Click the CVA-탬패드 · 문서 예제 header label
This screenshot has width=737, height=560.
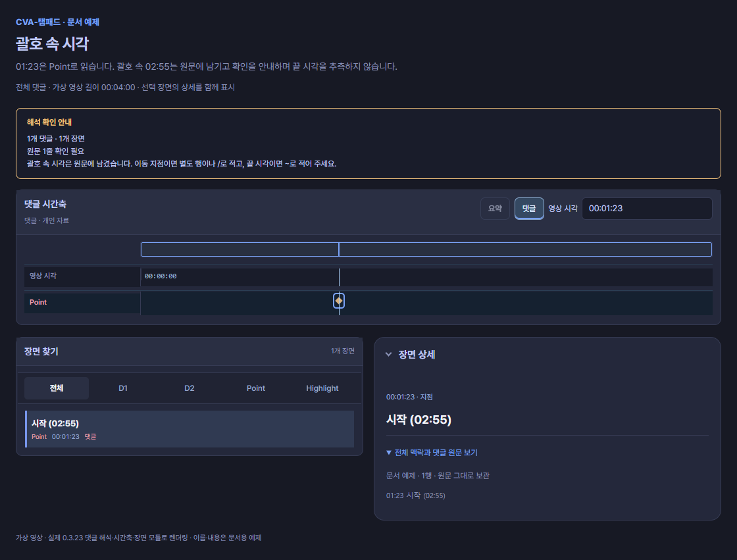click(x=57, y=22)
